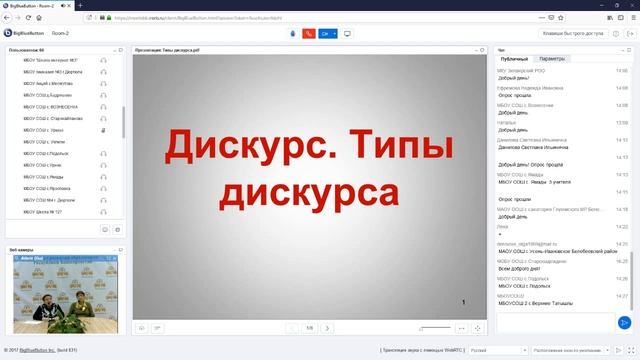
Task: Minimize the Presentation window
Action: [476, 50]
